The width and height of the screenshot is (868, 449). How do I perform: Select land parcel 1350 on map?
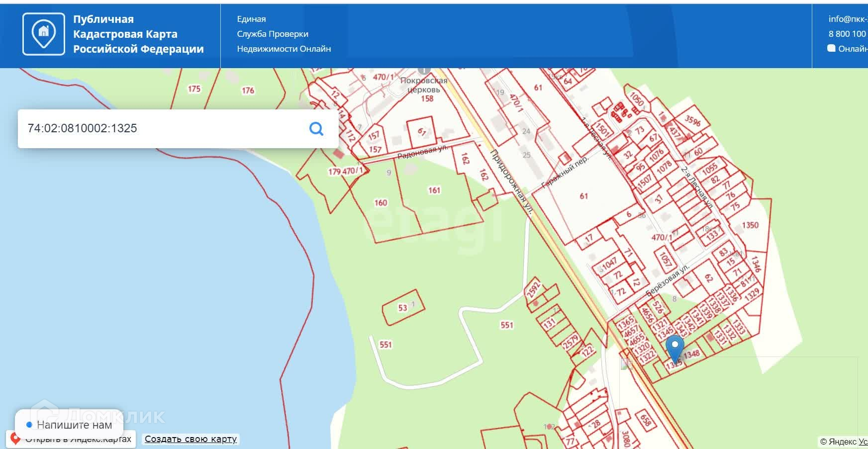pos(750,225)
